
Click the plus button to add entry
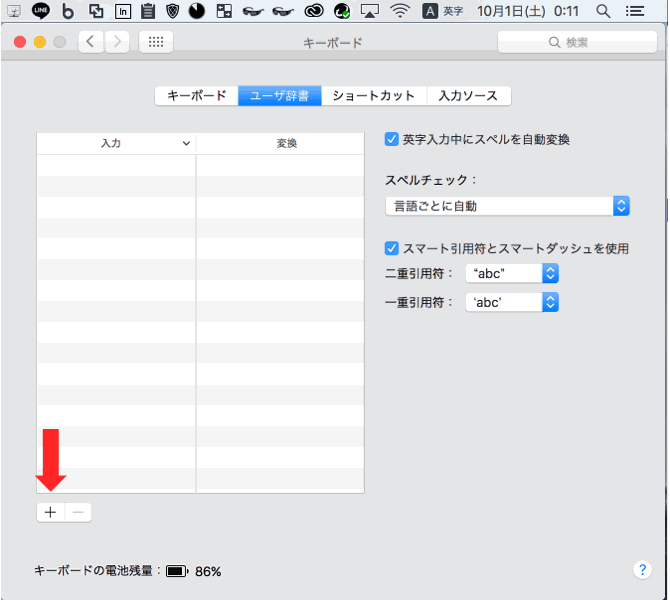click(x=50, y=512)
